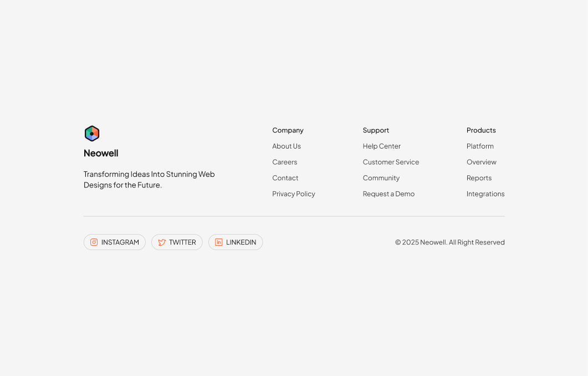588x376 pixels.
Task: Click the Company column heading
Action: tap(288, 130)
